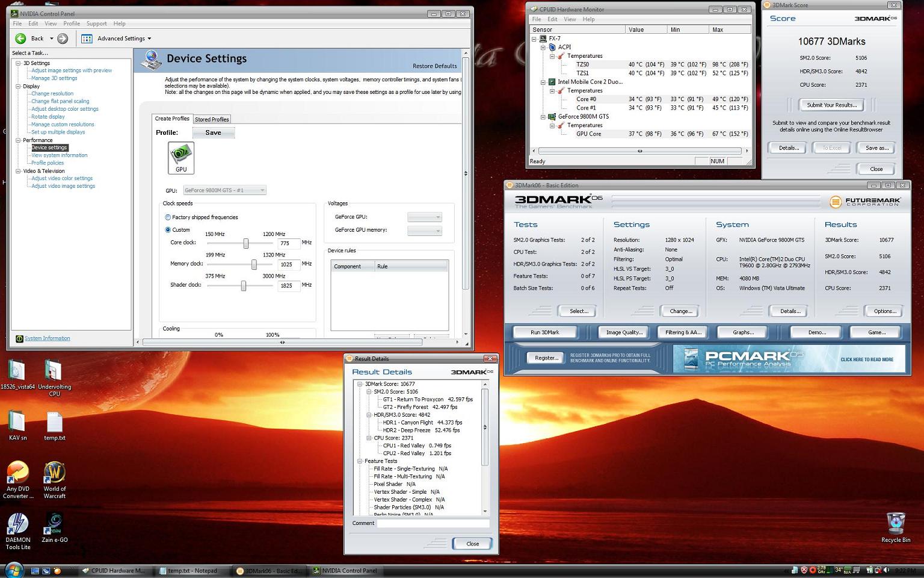Launch Any DVD Converter desktop shortcut
924x578 pixels.
pos(17,480)
